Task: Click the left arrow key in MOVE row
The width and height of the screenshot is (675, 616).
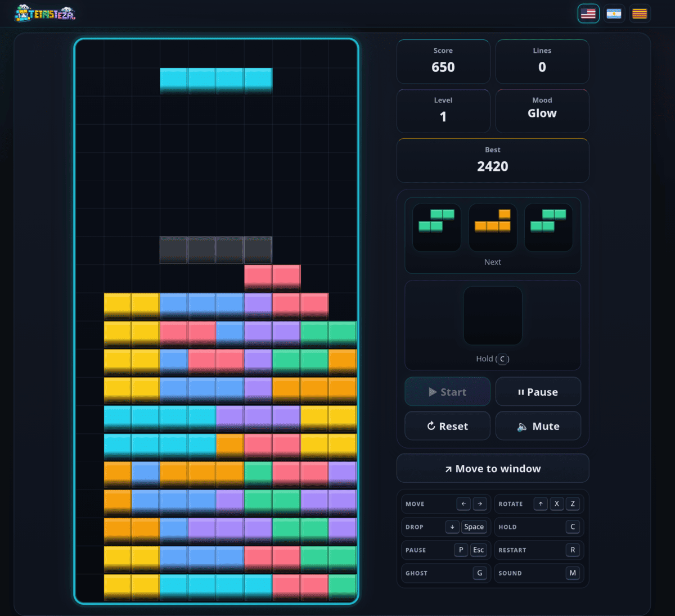Action: click(x=463, y=504)
